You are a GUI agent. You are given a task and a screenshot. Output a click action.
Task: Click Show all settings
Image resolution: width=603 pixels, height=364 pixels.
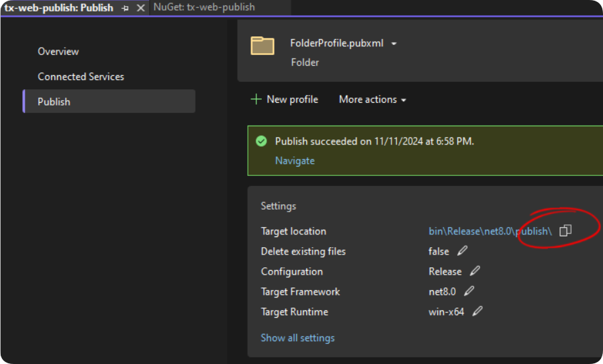pyautogui.click(x=297, y=338)
